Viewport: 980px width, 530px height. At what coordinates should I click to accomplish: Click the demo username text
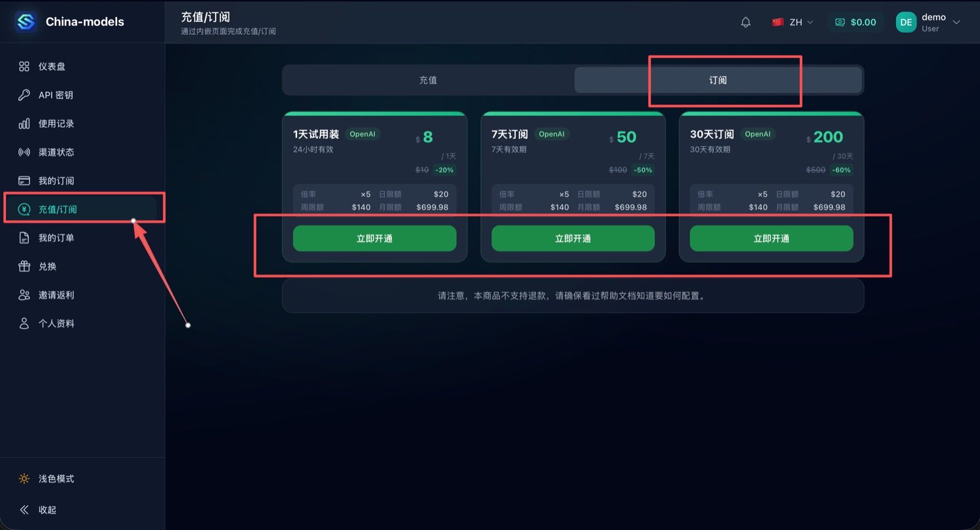933,17
